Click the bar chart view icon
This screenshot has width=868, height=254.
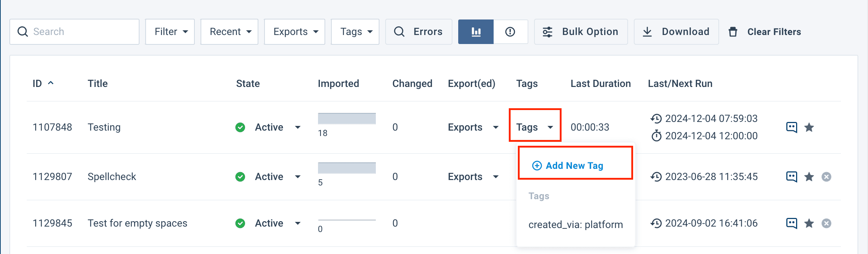pyautogui.click(x=476, y=32)
